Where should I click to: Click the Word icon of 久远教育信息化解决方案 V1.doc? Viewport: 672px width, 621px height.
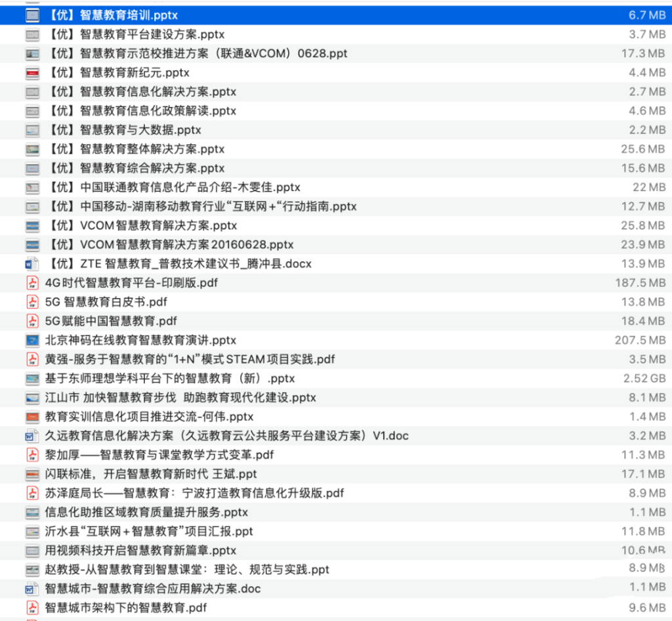pos(32,435)
